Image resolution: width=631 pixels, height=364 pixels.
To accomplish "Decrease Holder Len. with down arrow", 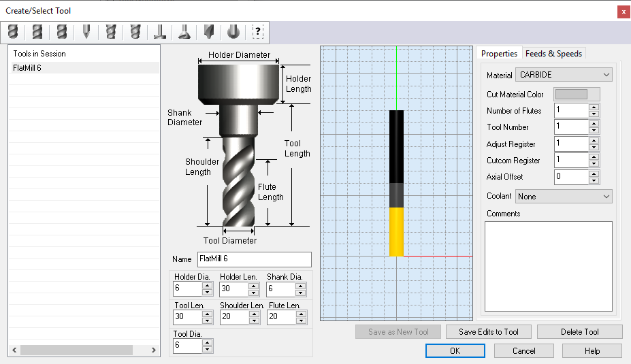I will [x=253, y=293].
